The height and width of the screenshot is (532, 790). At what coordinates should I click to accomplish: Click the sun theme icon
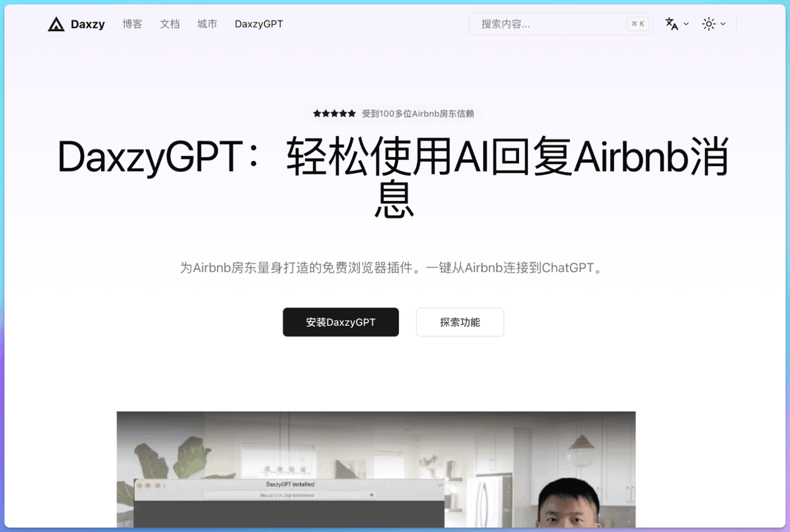[x=709, y=24]
